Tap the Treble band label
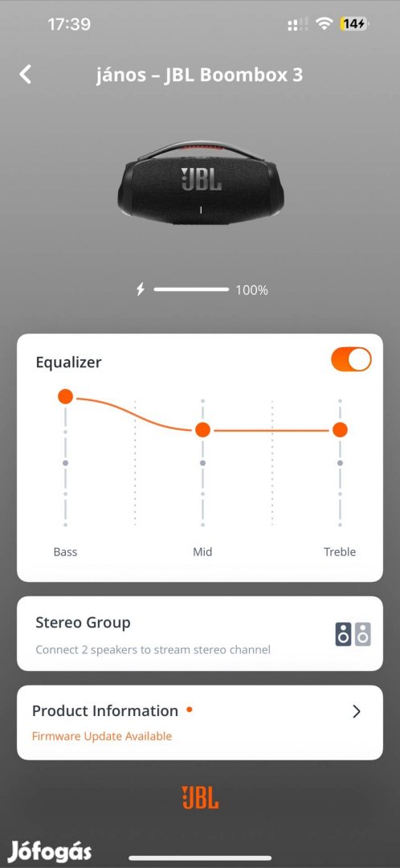Viewport: 400px width, 868px height. [340, 552]
